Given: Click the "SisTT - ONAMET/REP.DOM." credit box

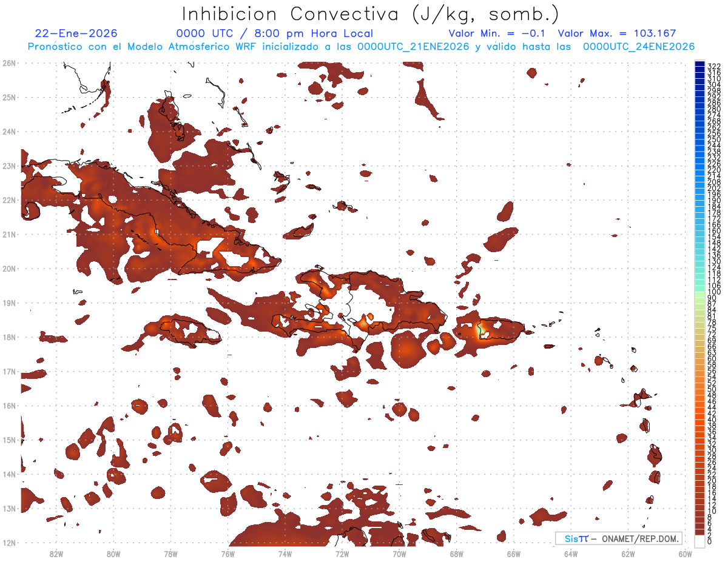Looking at the screenshot, I should coord(619,538).
